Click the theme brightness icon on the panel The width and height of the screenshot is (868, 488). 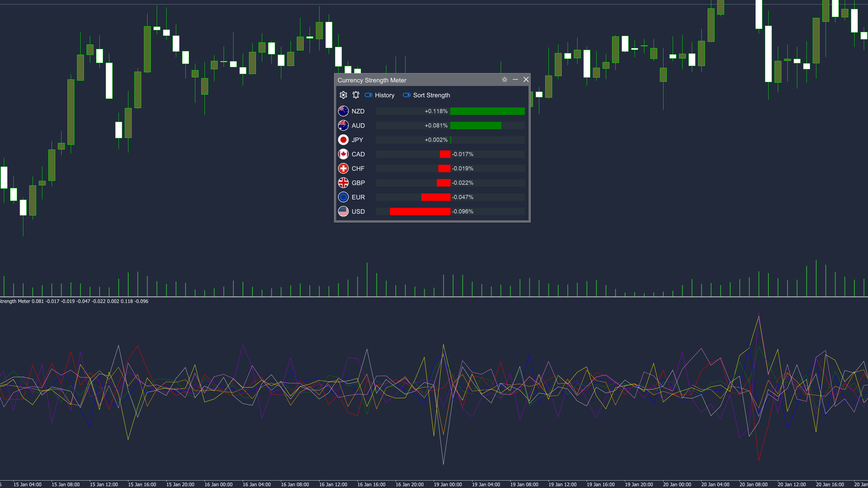[x=504, y=80]
